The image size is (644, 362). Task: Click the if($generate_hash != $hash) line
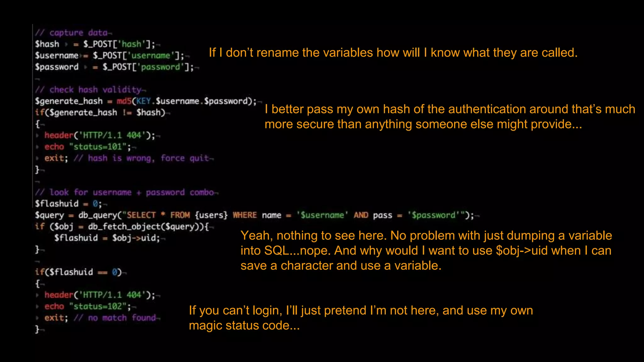[100, 112]
